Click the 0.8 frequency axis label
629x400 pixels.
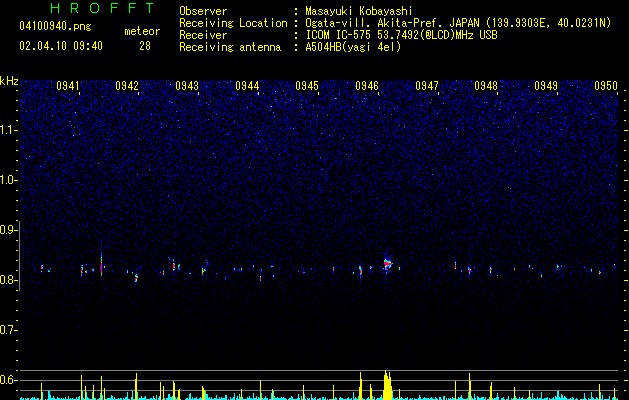[x=8, y=280]
